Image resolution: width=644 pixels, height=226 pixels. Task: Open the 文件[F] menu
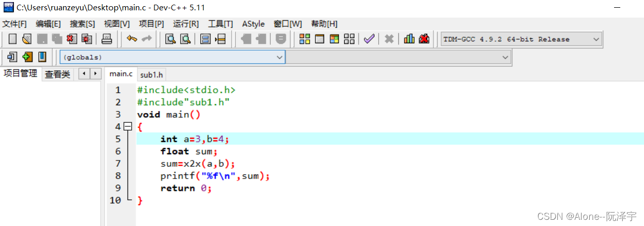click(14, 24)
